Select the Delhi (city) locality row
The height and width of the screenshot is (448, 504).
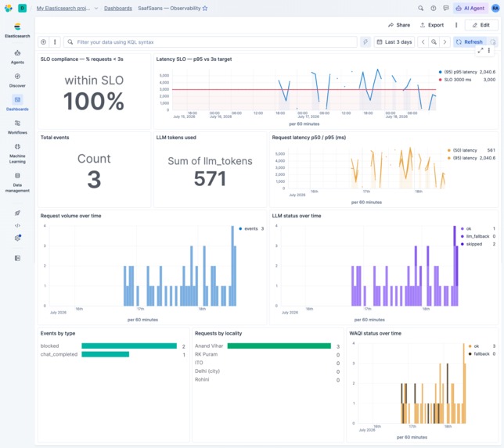267,371
